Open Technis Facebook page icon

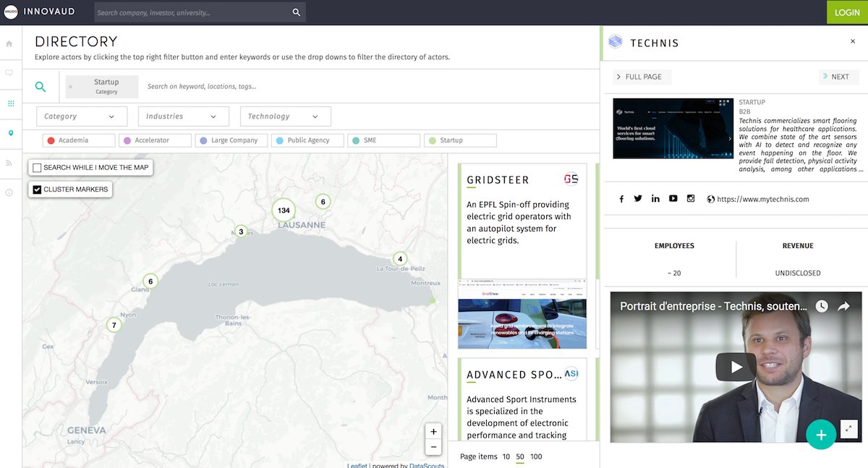pos(621,199)
